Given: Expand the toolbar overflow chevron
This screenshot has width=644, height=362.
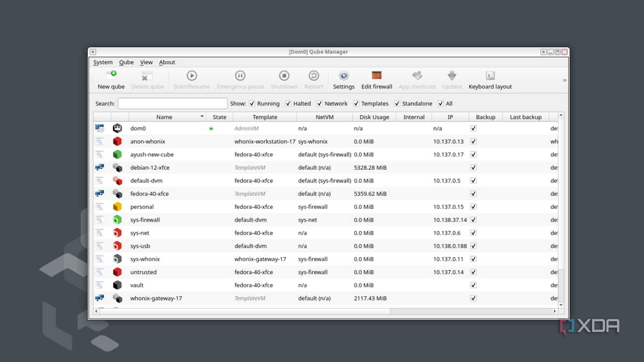Looking at the screenshot, I should [564, 80].
